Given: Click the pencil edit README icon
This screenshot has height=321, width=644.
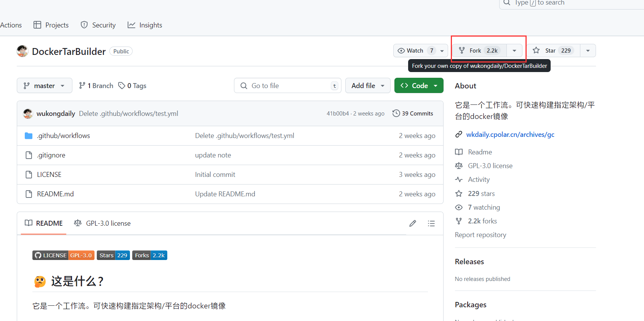Looking at the screenshot, I should (413, 223).
